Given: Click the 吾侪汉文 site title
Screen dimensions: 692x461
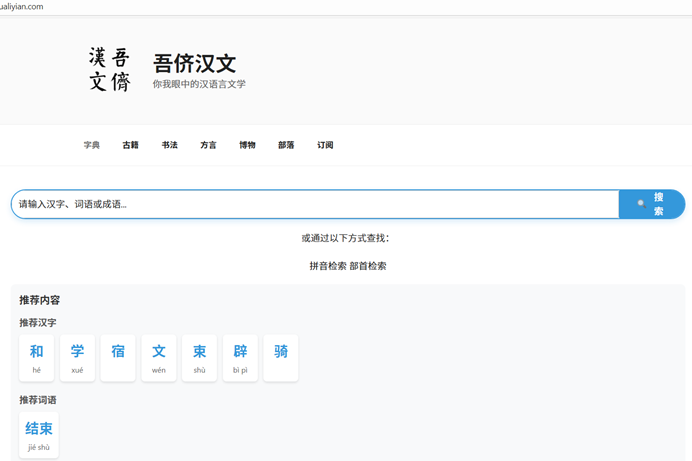Looking at the screenshot, I should pos(195,63).
